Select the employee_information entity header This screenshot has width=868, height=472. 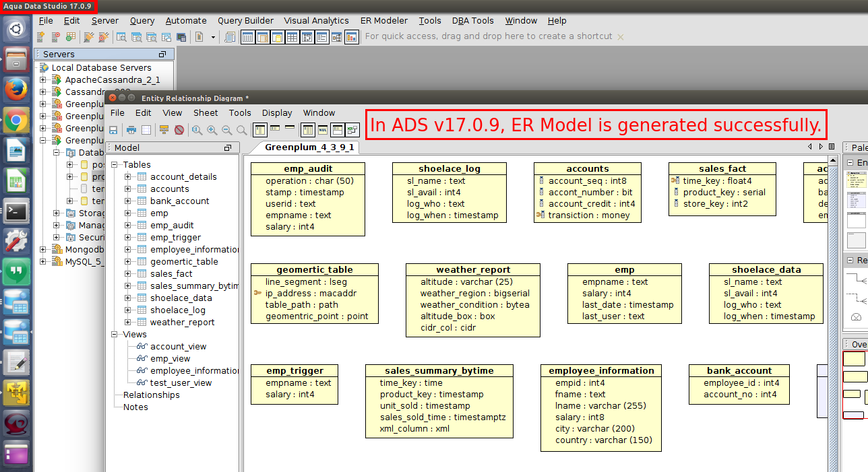[601, 371]
